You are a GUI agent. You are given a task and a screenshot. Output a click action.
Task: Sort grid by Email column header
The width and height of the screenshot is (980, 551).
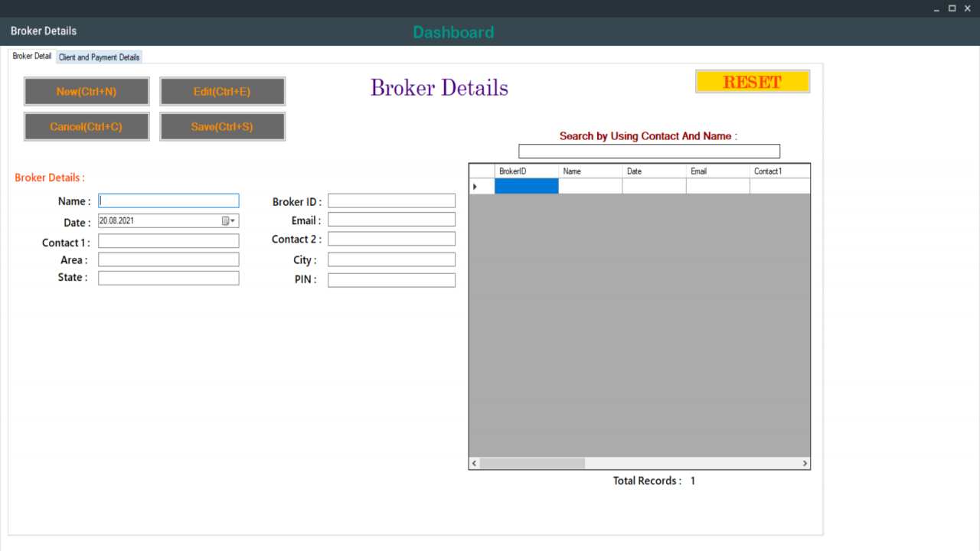[718, 171]
